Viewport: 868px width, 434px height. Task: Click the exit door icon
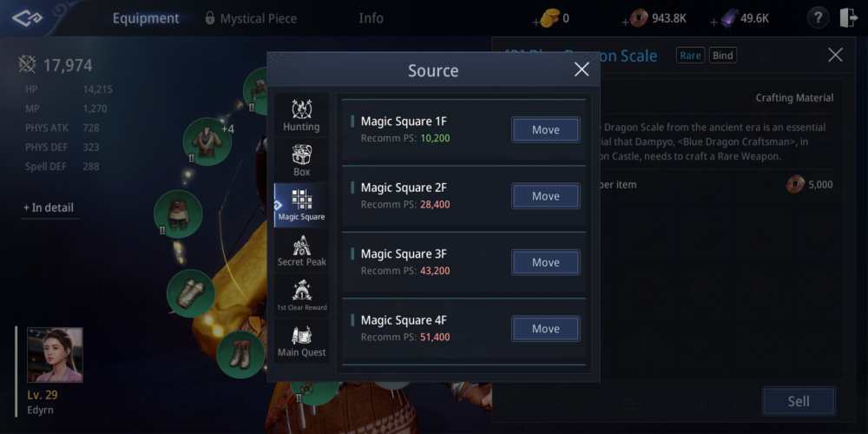click(848, 18)
